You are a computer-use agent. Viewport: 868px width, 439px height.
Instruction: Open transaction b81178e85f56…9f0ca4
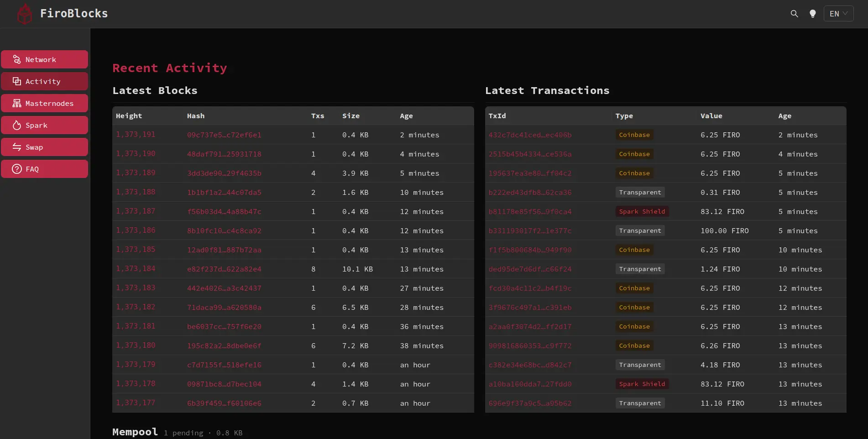(530, 212)
